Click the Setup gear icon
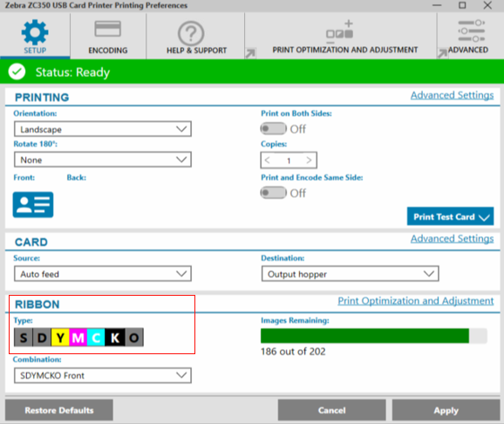 (x=35, y=32)
